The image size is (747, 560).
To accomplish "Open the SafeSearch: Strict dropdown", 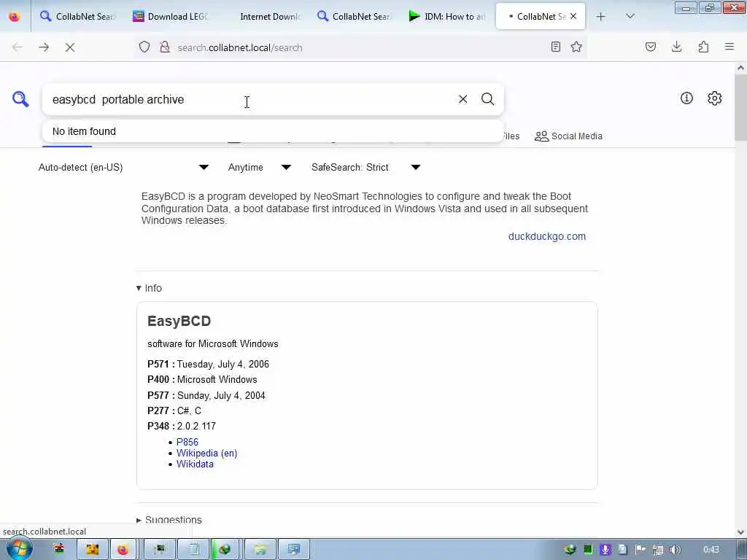I will pyautogui.click(x=366, y=167).
